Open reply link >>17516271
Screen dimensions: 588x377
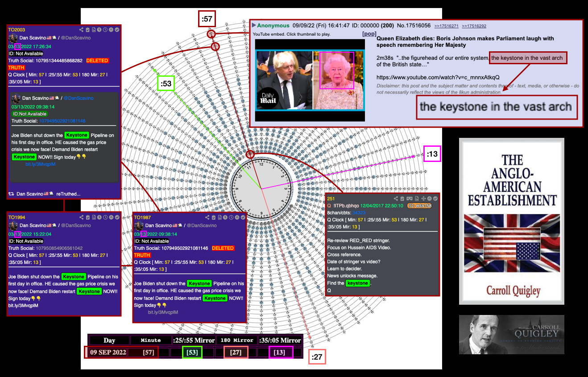coord(446,26)
